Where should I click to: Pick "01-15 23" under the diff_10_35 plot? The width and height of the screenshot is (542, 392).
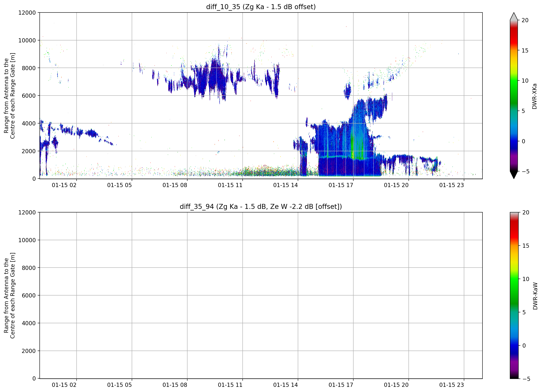pos(451,185)
